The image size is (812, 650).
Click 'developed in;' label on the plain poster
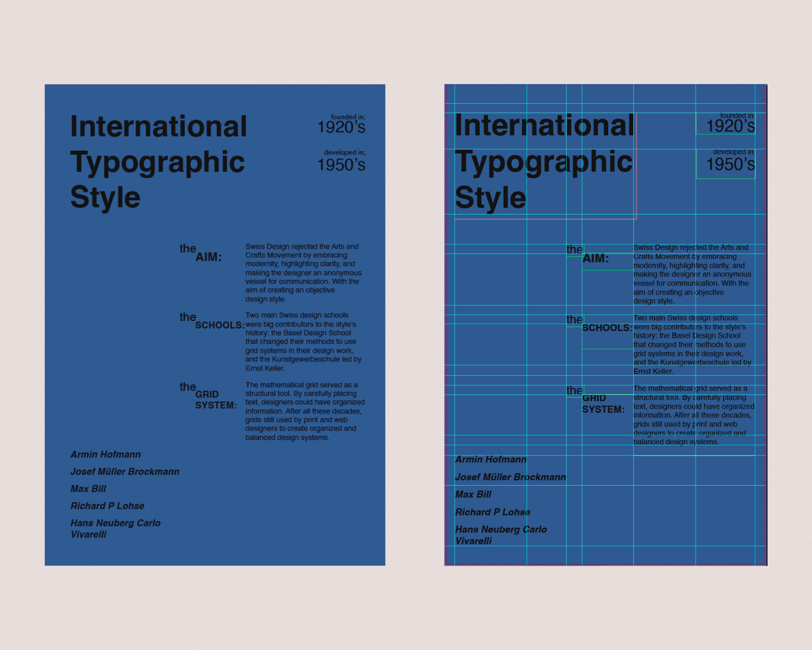(x=345, y=152)
